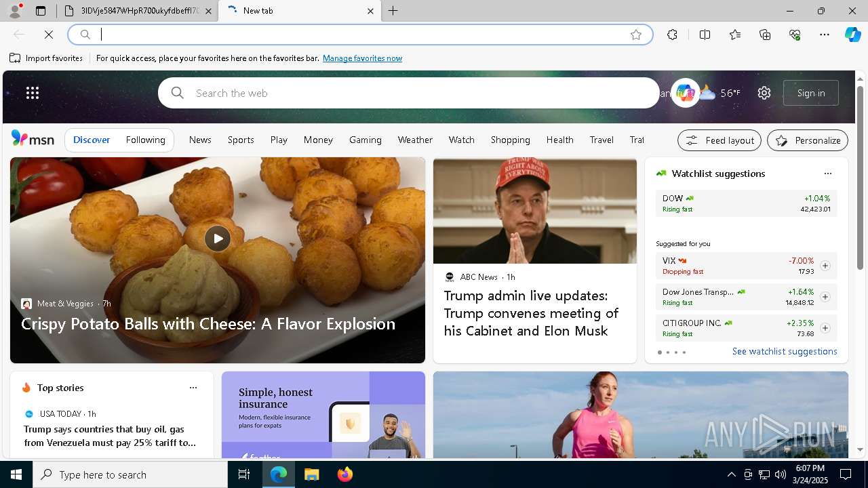Select second watchlist carousel dot
This screenshot has width=868, height=488.
667,352
